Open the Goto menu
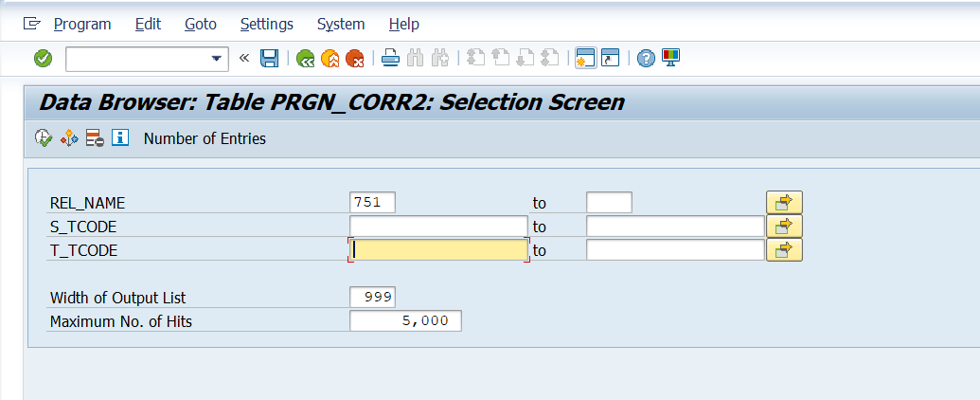This screenshot has width=980, height=400. (x=201, y=24)
